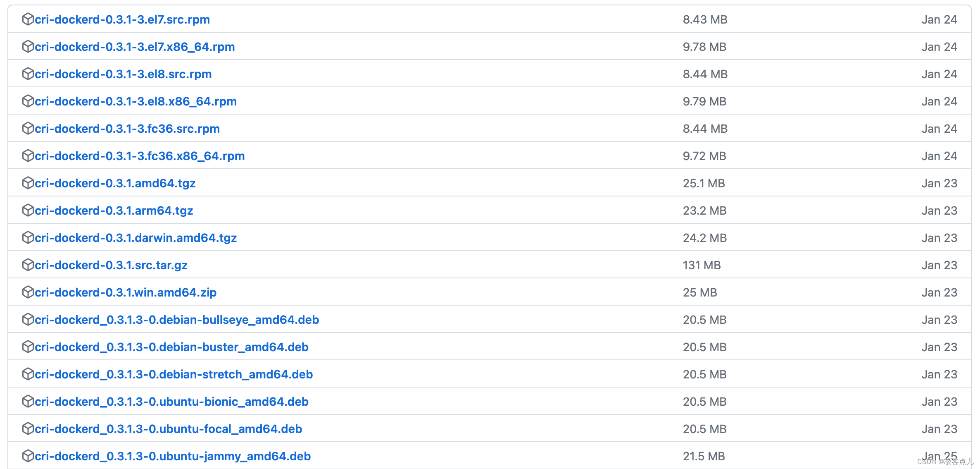Screen dimensions: 980x469
Task: Click the 23.2 MB file size
Action: 704,211
